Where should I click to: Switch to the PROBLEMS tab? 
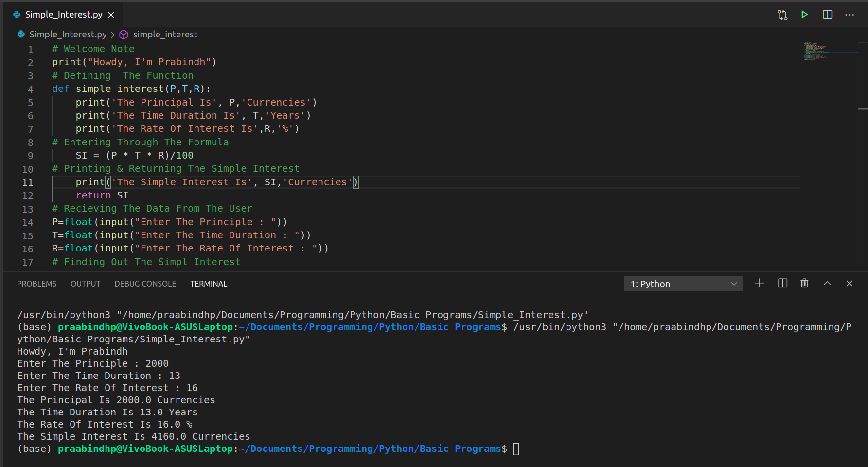click(x=36, y=284)
